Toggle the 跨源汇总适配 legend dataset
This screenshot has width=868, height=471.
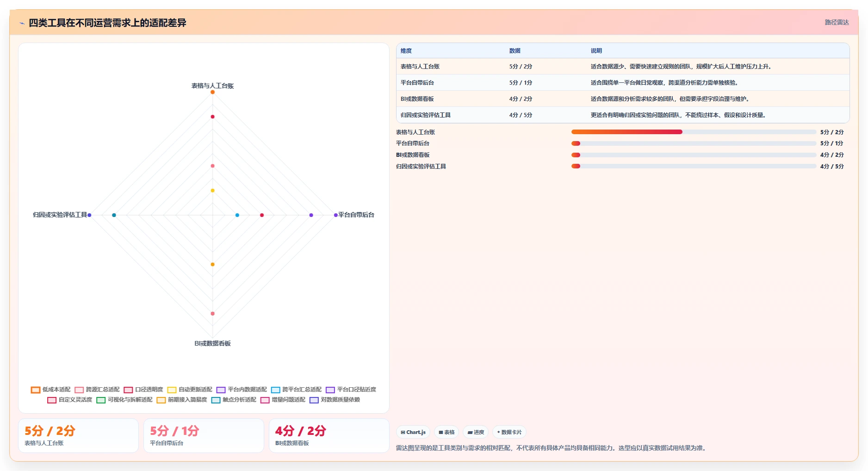97,390
